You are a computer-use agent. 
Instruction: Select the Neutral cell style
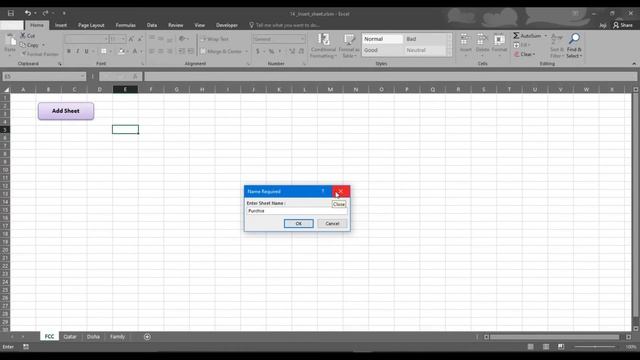(424, 50)
